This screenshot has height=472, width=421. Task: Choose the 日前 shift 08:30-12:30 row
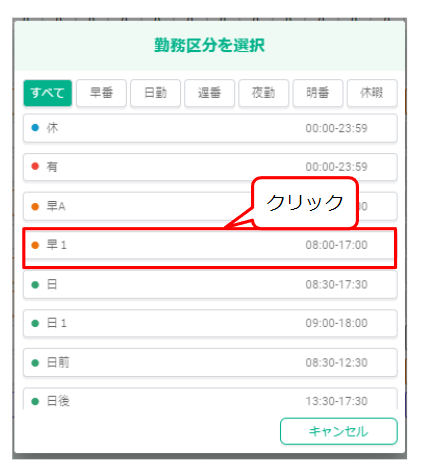pyautogui.click(x=210, y=363)
